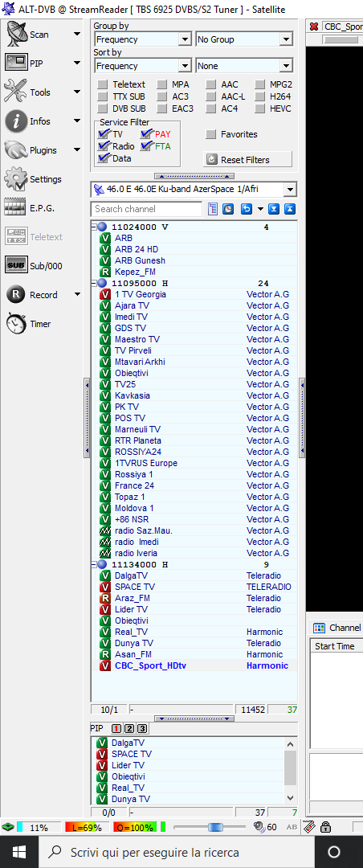Enable the DVB SUB filter checkbox
Viewport: 363px width, 868px height.
pyautogui.click(x=102, y=108)
